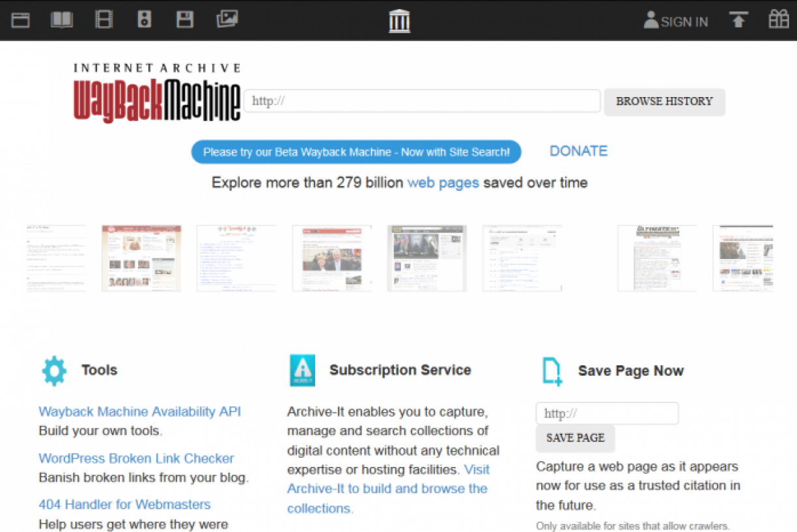The width and height of the screenshot is (797, 532).
Task: Open the dark news site thumbnail
Action: (x=427, y=259)
